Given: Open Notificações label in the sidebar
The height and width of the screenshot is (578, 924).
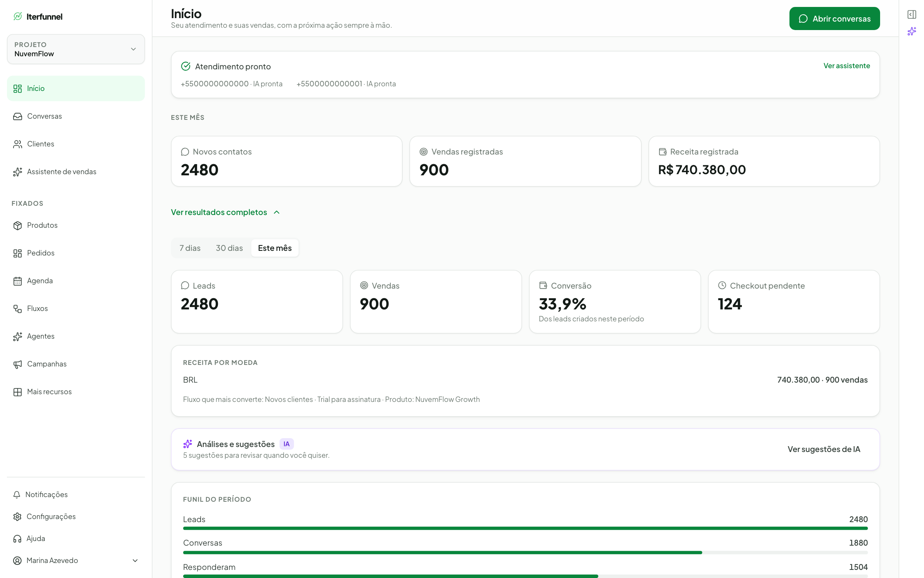Looking at the screenshot, I should click(47, 494).
